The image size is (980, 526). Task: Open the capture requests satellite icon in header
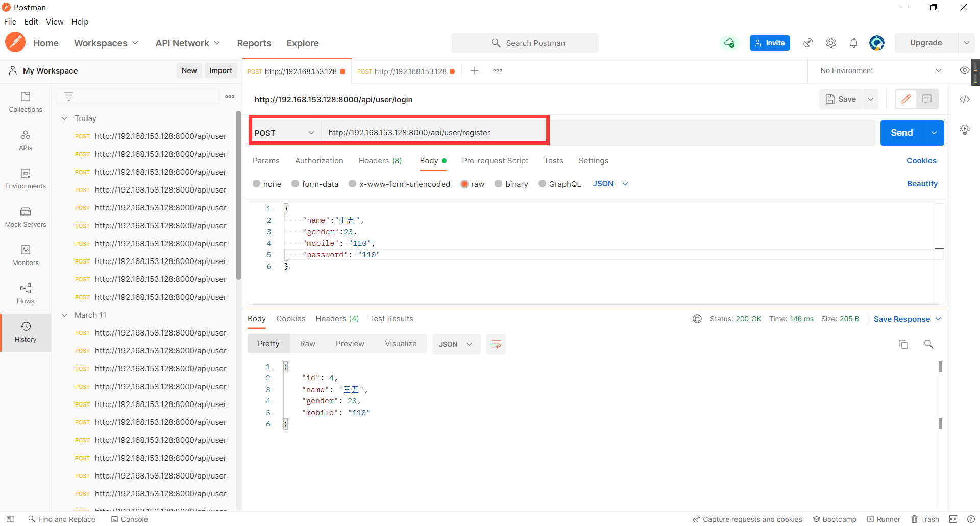808,43
